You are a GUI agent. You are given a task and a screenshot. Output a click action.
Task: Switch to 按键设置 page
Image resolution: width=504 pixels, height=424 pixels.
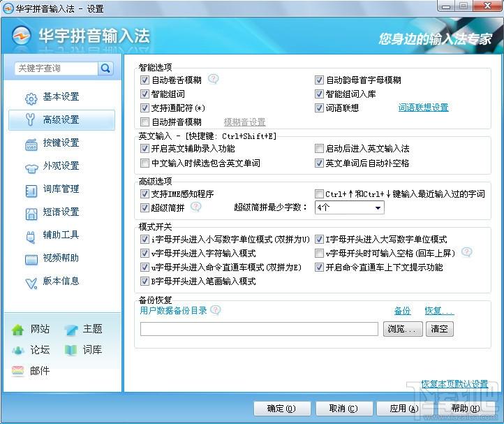click(61, 142)
